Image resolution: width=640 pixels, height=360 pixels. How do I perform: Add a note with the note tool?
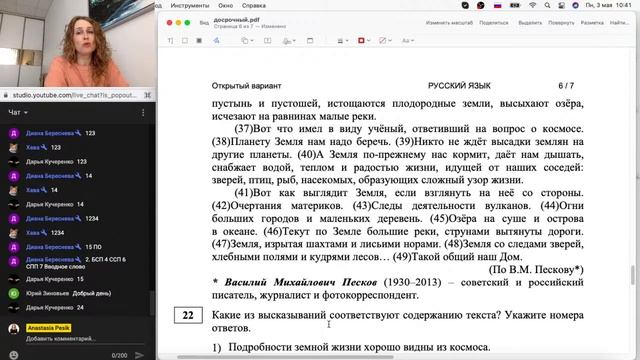tap(310, 40)
